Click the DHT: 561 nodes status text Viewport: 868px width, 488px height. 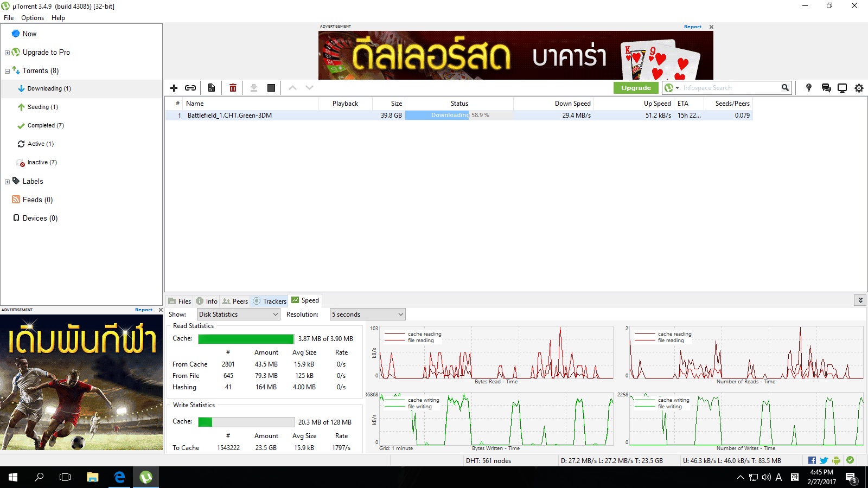[488, 461]
